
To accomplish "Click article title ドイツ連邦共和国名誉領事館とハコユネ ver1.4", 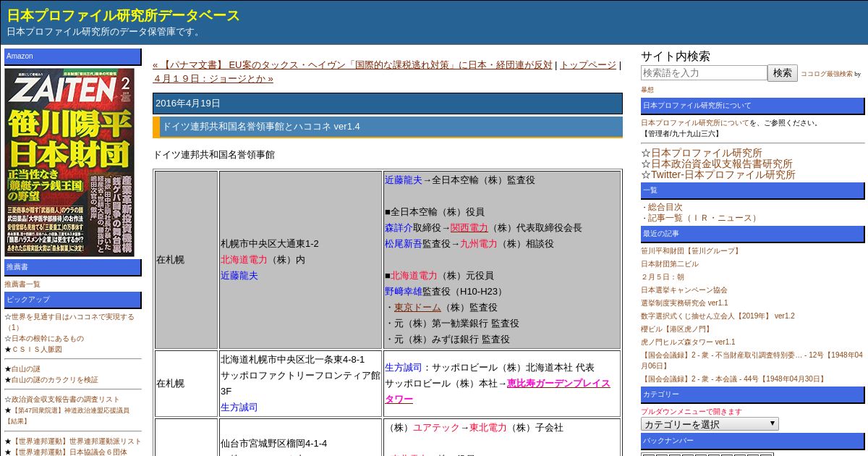I will point(260,127).
